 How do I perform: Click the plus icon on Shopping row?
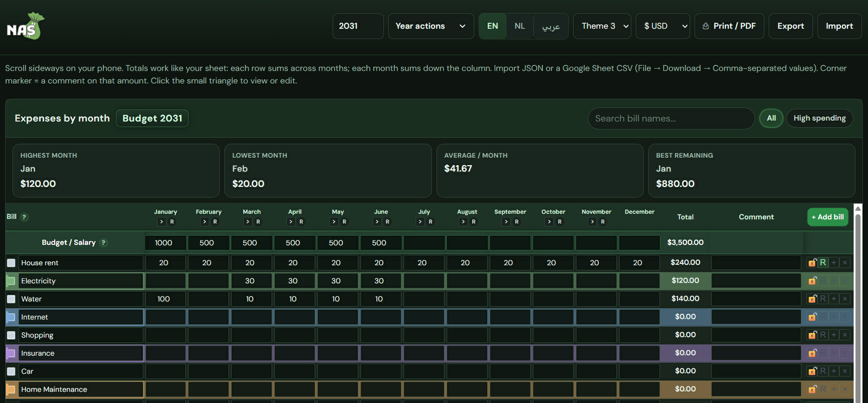pos(834,335)
